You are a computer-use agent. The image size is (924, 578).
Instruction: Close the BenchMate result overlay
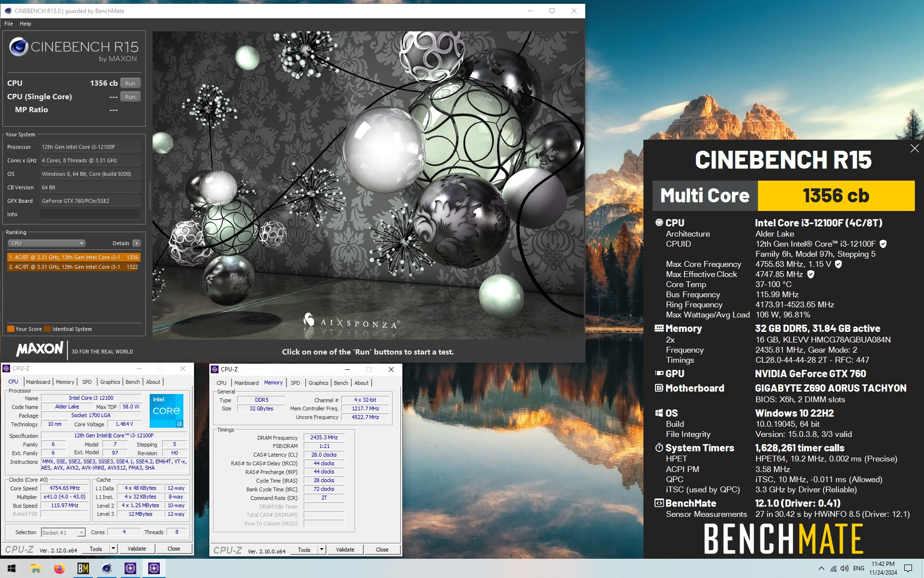tap(914, 149)
